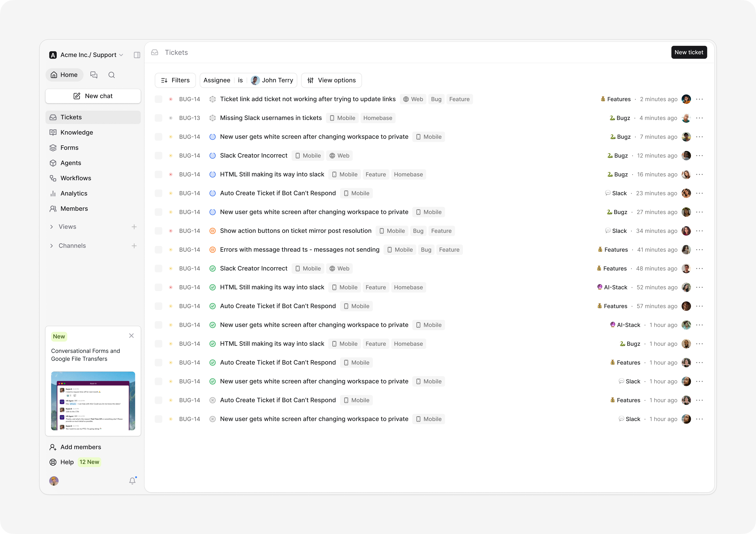Viewport: 756px width, 534px height.
Task: Click paused status icon on Errors with message thread ticket
Action: click(213, 250)
